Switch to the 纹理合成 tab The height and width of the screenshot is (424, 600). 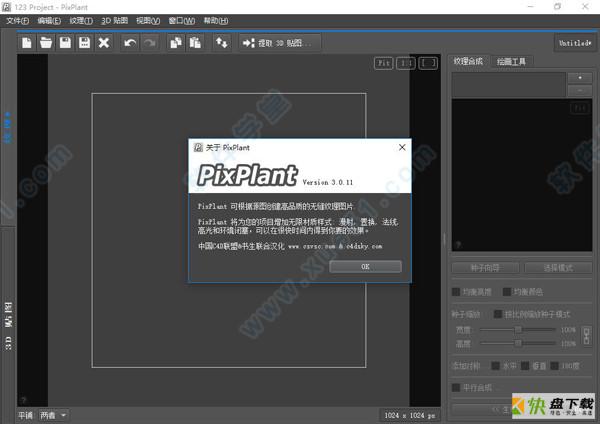tap(468, 61)
